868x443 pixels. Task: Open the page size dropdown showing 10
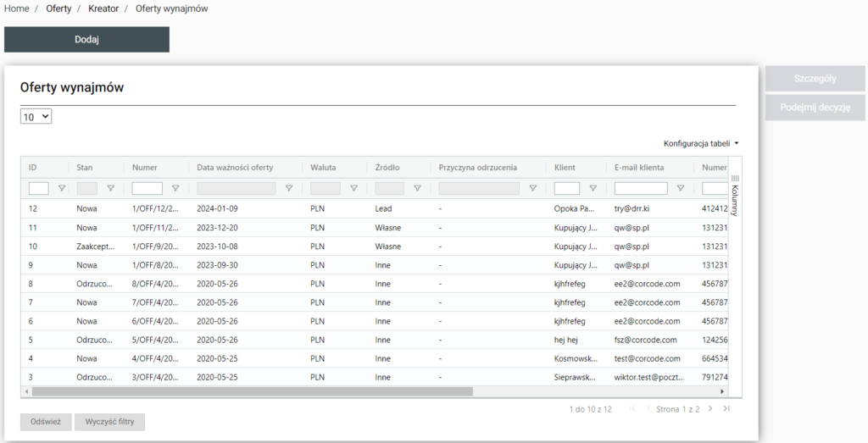[x=36, y=117]
